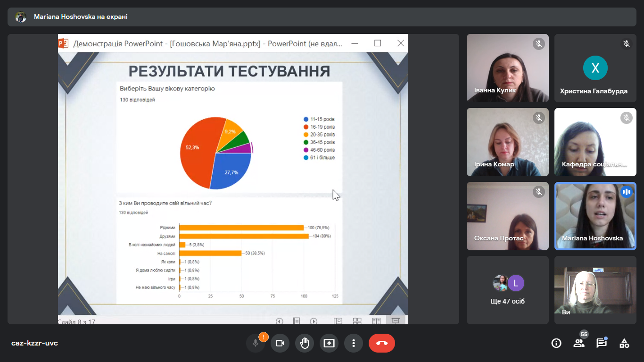
Task: Switch to Normal view in PowerPoint
Action: coord(338,321)
